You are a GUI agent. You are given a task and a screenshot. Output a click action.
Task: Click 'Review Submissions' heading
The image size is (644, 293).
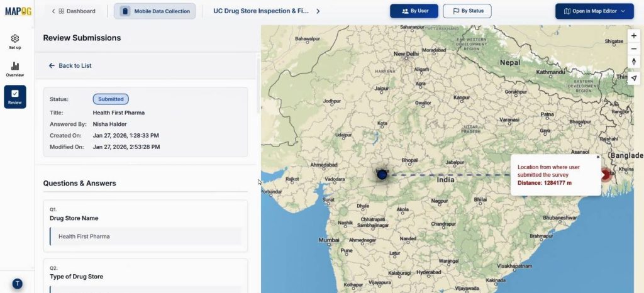[x=82, y=38]
